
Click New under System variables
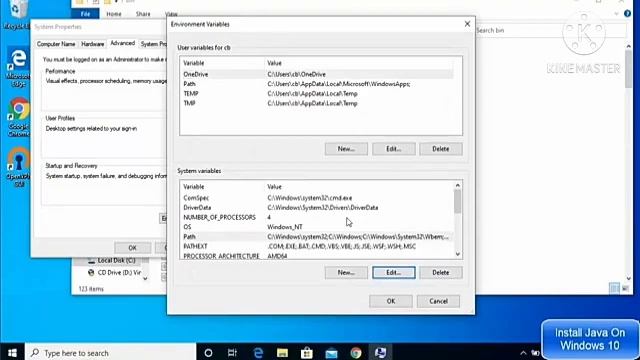click(x=346, y=272)
